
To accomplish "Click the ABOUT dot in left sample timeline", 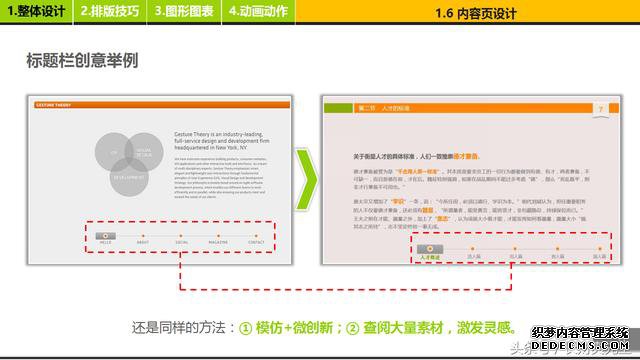I will click(143, 236).
